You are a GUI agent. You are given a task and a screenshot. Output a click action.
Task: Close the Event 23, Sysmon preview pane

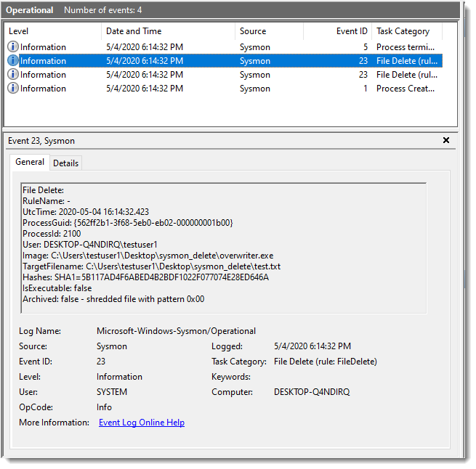coord(446,141)
